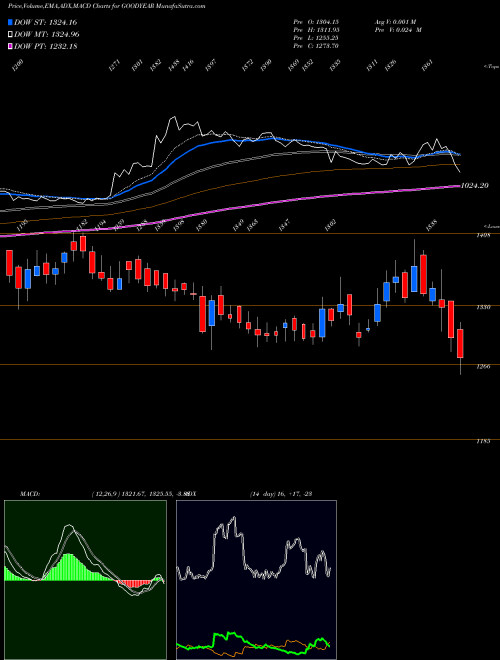Click the 'MACD:' panel heading
Image resolution: width=500 pixels, height=660 pixels.
(x=30, y=494)
